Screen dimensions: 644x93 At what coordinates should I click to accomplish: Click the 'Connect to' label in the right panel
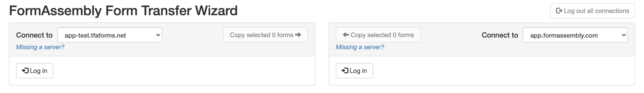pos(500,35)
